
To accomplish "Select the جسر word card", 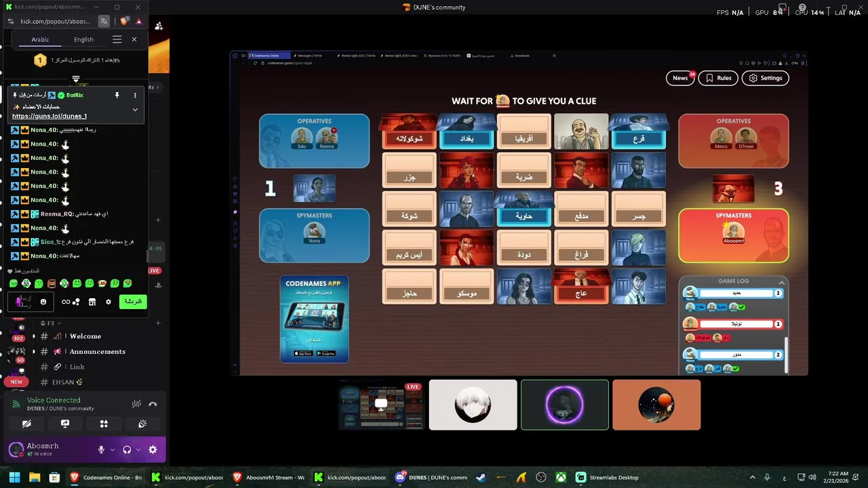I will pos(639,210).
